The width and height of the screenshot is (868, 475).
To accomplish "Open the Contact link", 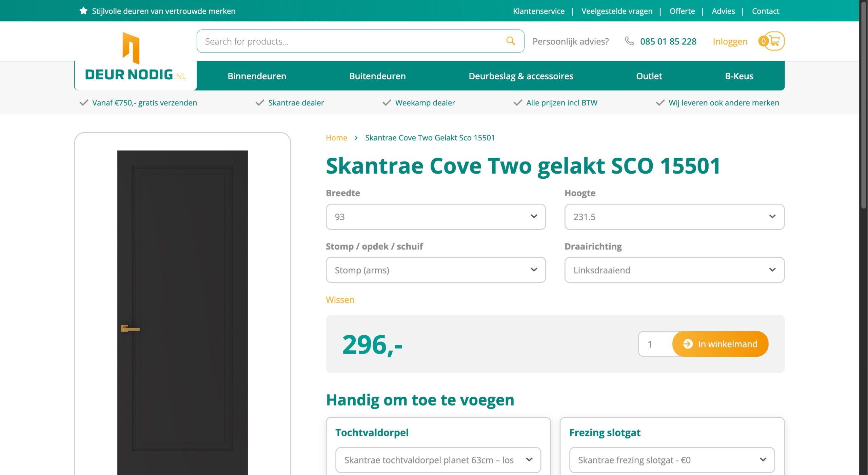I will [x=765, y=11].
